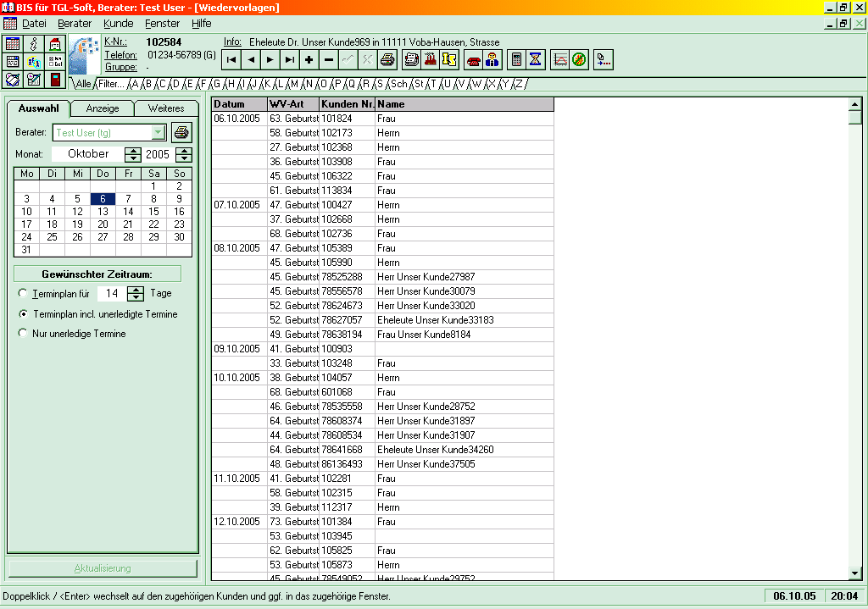Select day 31 in the calendar
The height and width of the screenshot is (609, 868).
pos(26,250)
